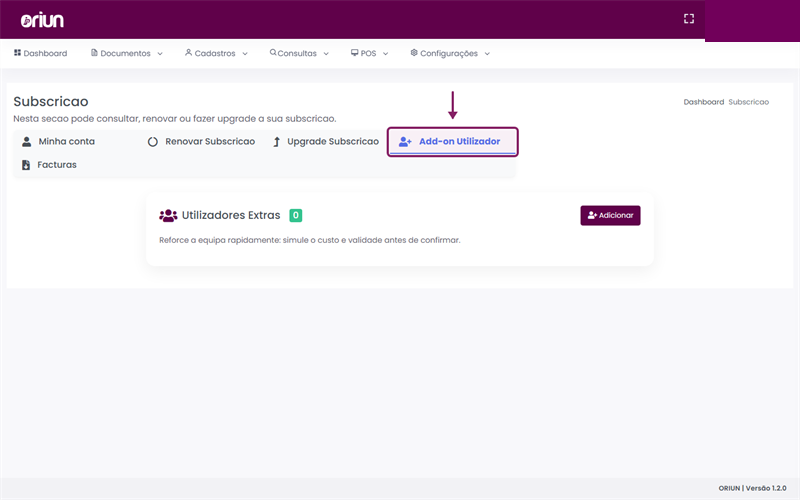Open the Configurações menu
800x500 pixels.
(450, 53)
